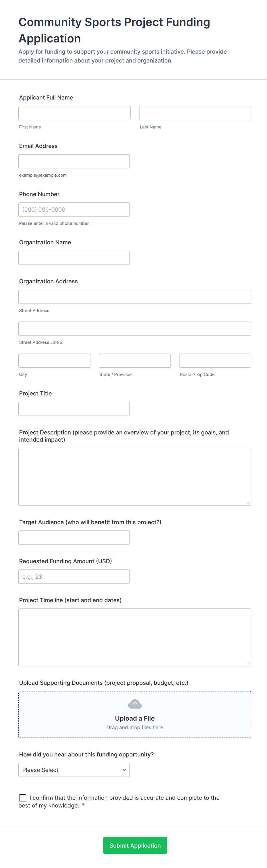Image resolution: width=267 pixels, height=868 pixels.
Task: Click the cloud upload icon
Action: tap(134, 704)
